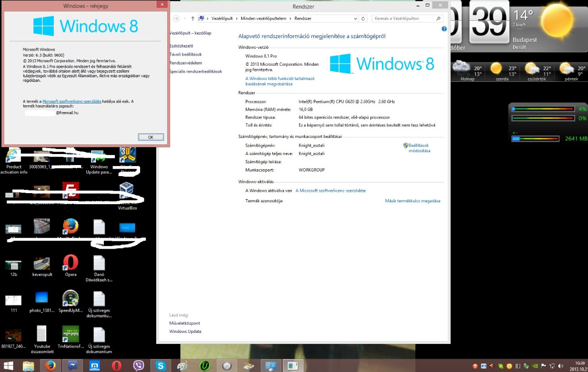Click Másik termékkulcs megadása link
The image size is (588, 372).
413,201
